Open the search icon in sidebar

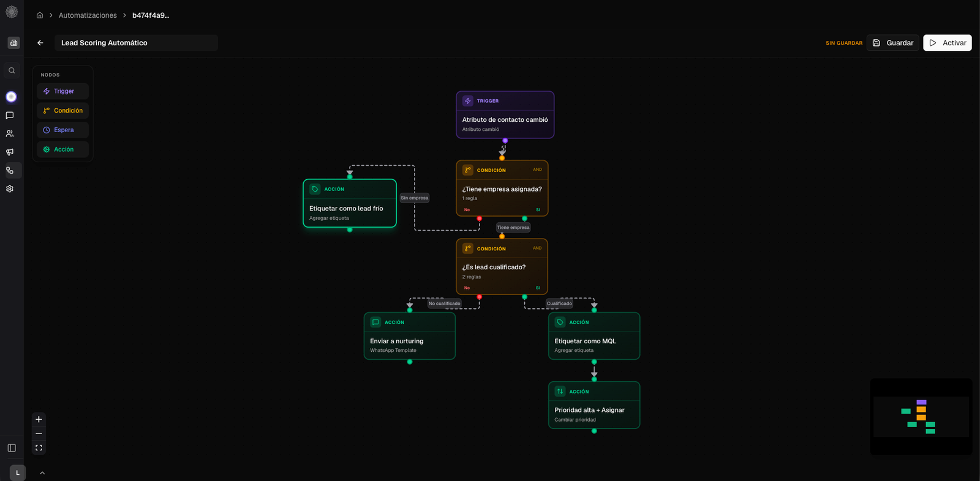[12, 70]
